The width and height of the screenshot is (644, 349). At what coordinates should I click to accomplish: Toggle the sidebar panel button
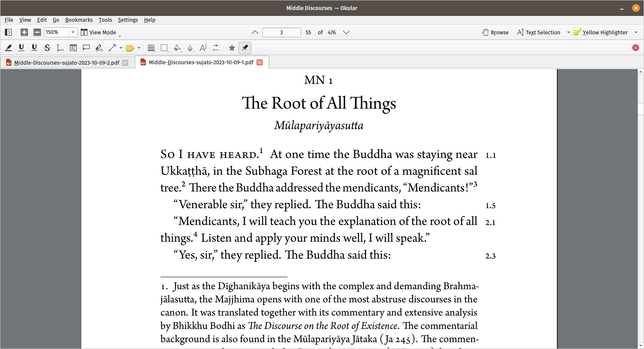(x=8, y=32)
